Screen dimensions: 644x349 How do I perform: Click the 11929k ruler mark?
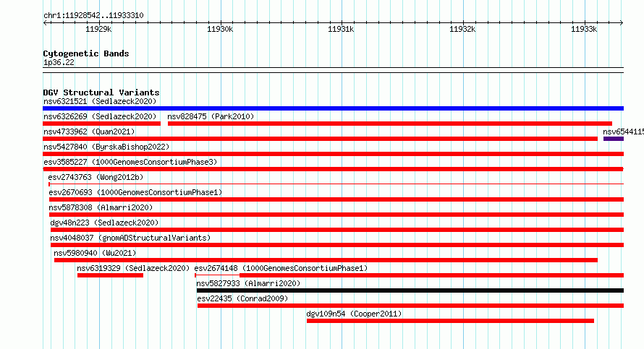(98, 30)
